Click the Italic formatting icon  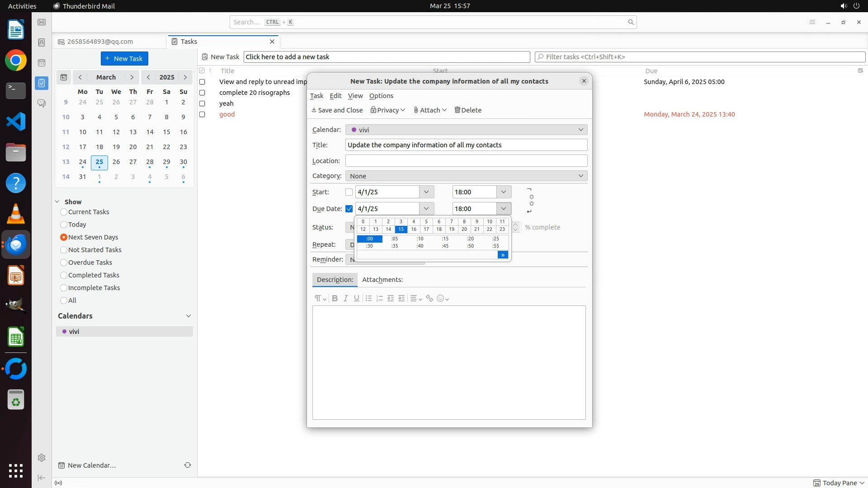(x=346, y=298)
